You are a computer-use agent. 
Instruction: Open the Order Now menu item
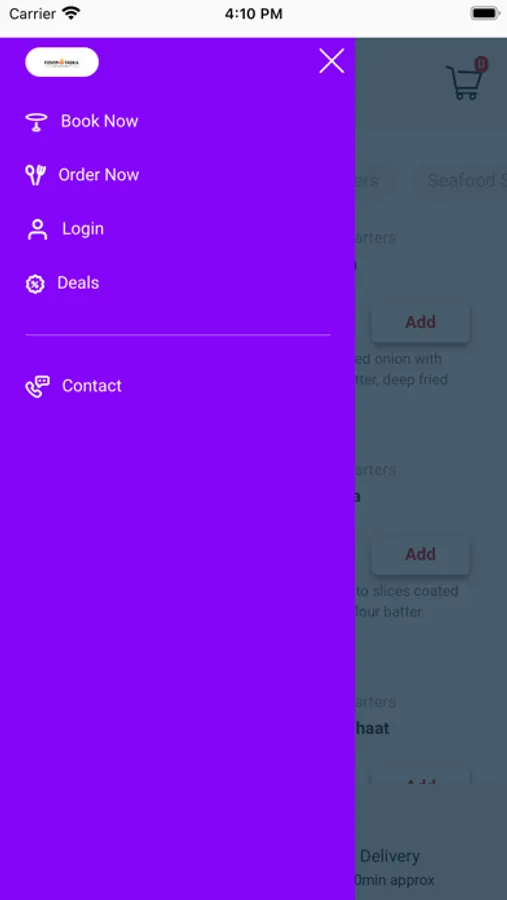99,174
